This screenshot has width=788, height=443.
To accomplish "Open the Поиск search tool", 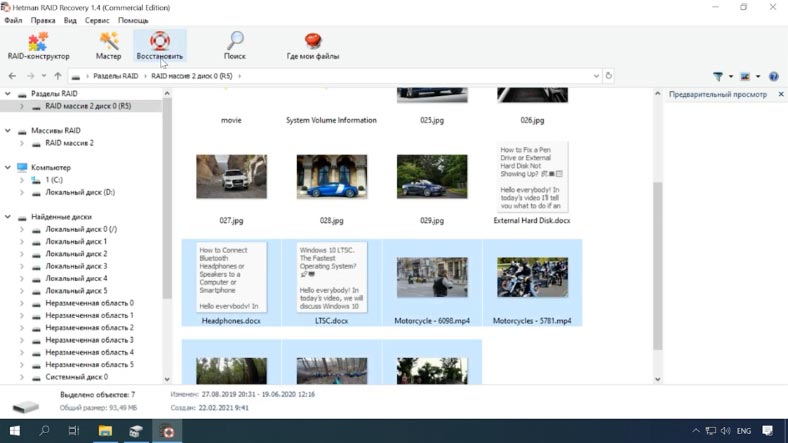I will (x=235, y=46).
